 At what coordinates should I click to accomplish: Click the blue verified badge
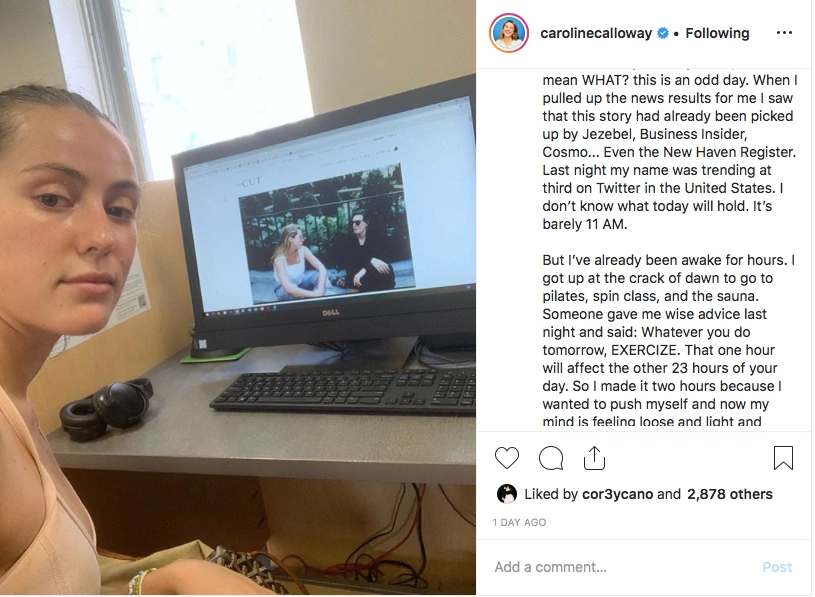pyautogui.click(x=663, y=33)
